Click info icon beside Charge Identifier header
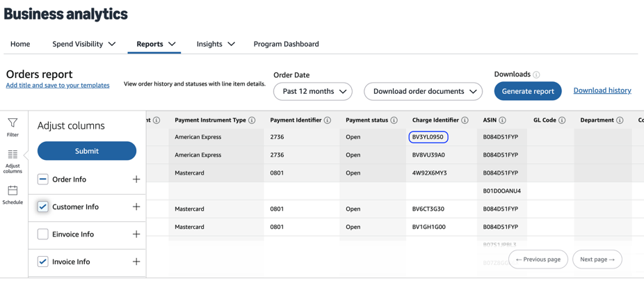The width and height of the screenshot is (644, 281). pos(465,120)
